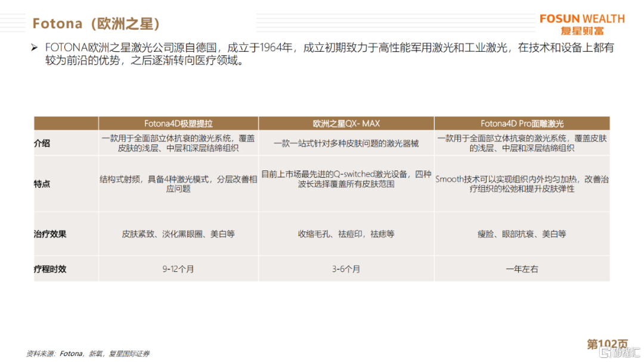Click row label "介绍"
This screenshot has height=362, width=644.
pos(42,143)
